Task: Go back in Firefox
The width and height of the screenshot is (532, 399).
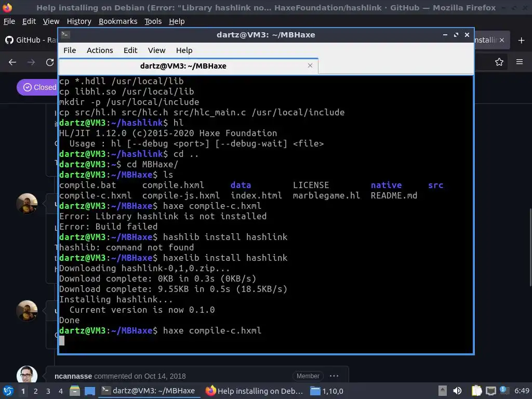Action: coord(12,62)
